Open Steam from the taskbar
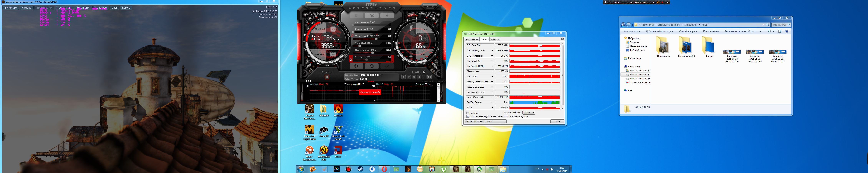 click(360, 169)
